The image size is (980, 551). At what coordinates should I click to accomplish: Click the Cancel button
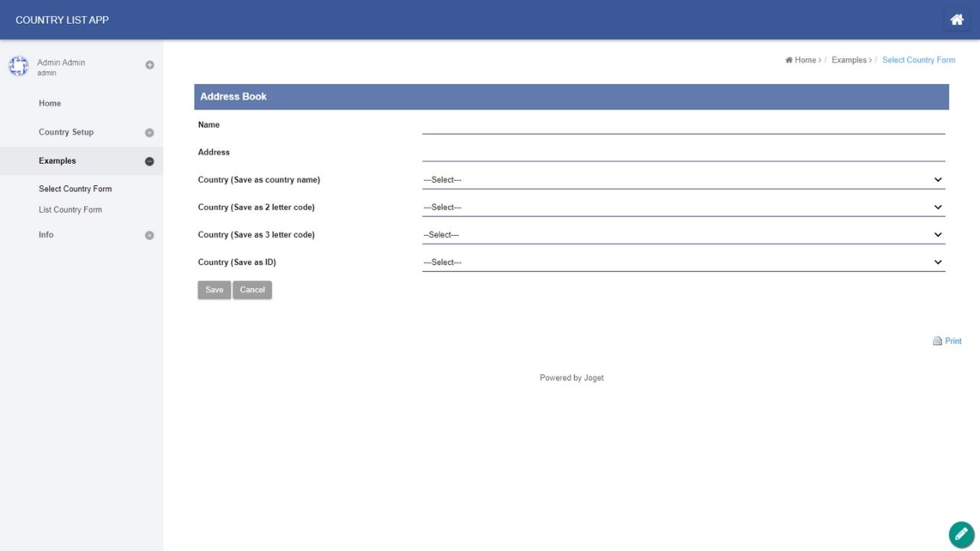(x=253, y=290)
